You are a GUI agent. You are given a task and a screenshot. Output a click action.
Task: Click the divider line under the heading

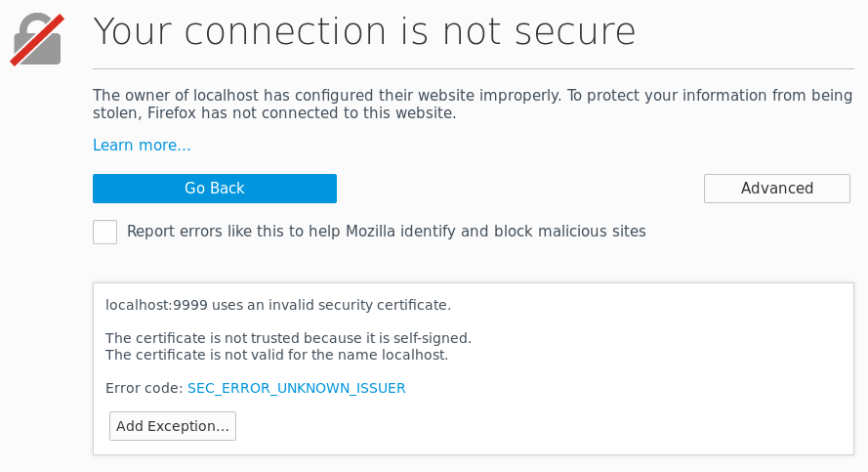tap(474, 69)
